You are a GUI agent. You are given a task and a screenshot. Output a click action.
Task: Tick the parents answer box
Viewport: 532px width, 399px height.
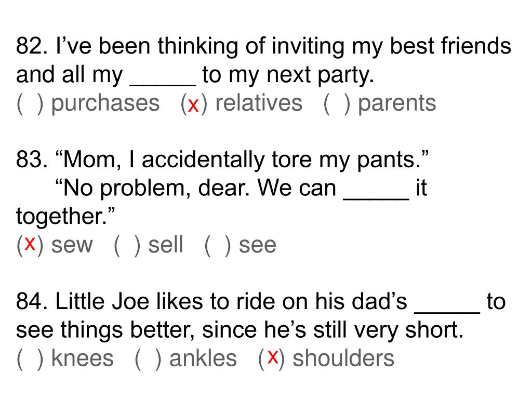[x=337, y=104]
